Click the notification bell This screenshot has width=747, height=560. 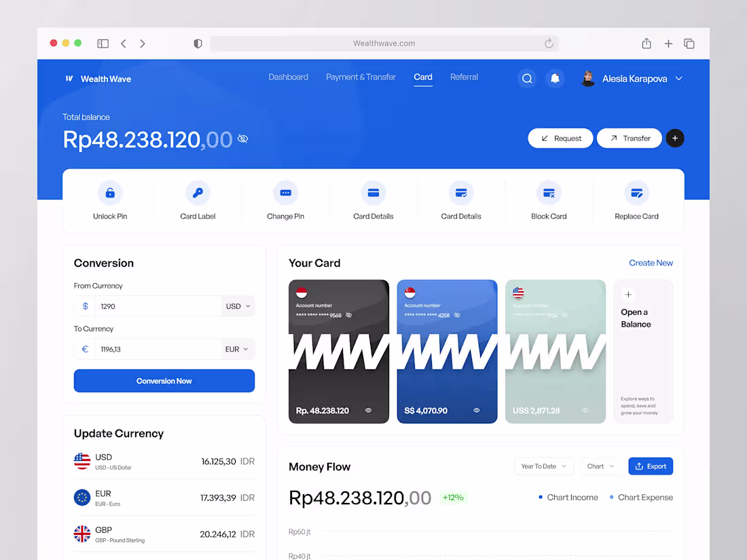click(555, 78)
